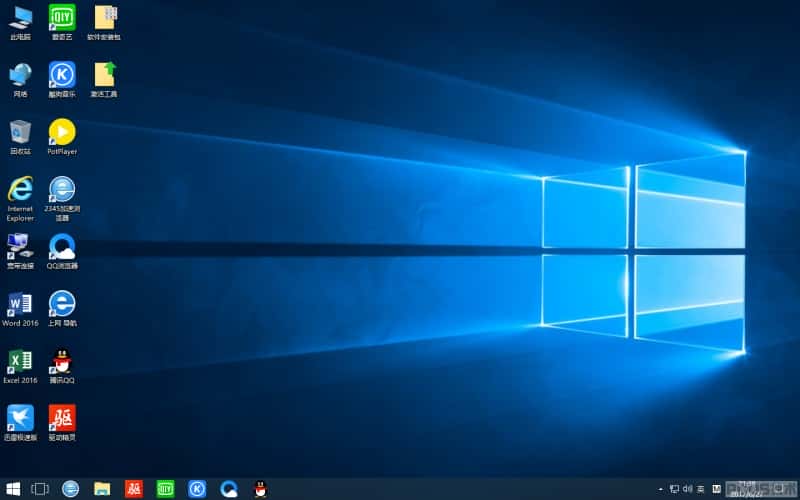
Task: Open iQIYI green icon on taskbar
Action: point(165,489)
